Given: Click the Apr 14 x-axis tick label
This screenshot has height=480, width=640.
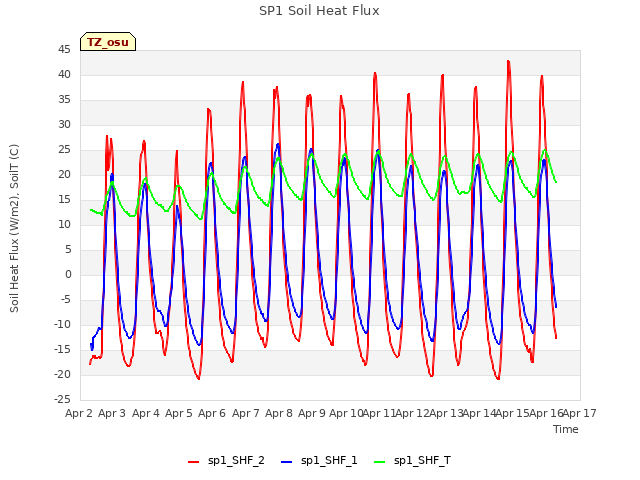Looking at the screenshot, I should tap(479, 413).
